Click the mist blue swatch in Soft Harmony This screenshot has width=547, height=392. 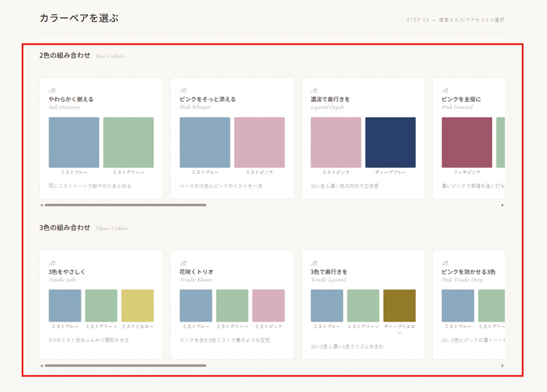(74, 142)
